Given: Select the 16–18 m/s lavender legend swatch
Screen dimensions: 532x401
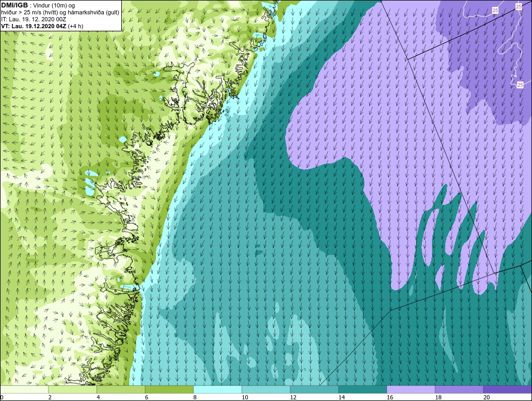Looking at the screenshot, I should (x=411, y=389).
